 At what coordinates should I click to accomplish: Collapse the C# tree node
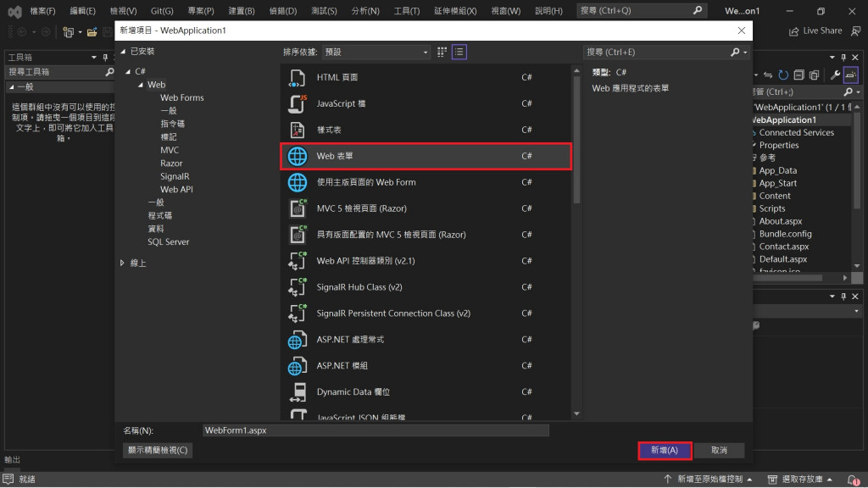128,71
